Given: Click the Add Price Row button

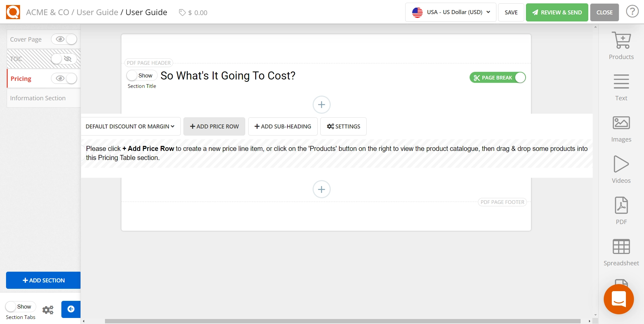Looking at the screenshot, I should click(x=214, y=126).
